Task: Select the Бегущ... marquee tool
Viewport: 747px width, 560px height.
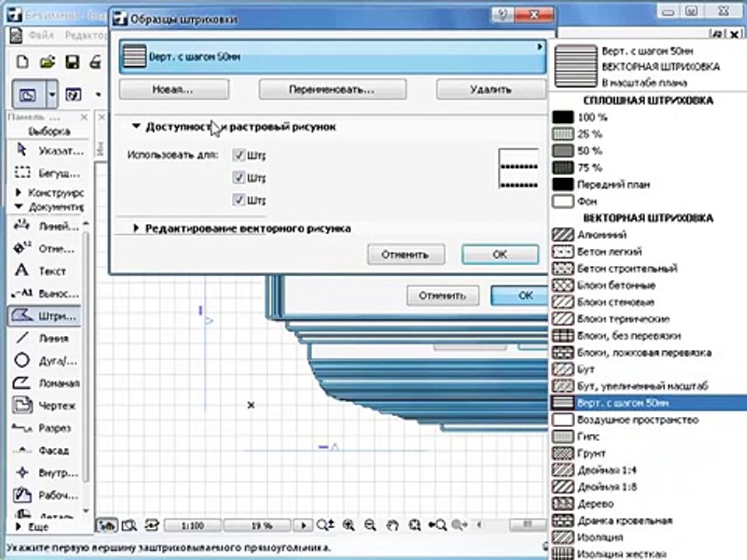Action: [x=47, y=173]
